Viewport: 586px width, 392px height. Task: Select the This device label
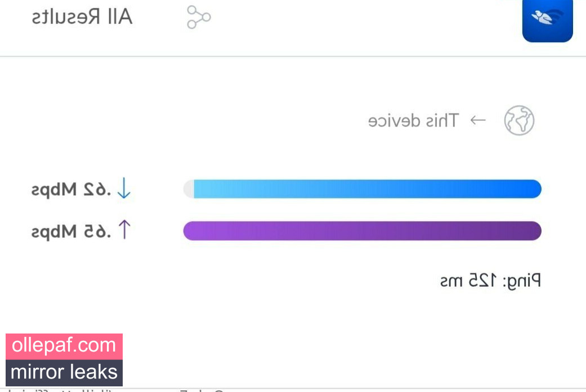pos(413,120)
